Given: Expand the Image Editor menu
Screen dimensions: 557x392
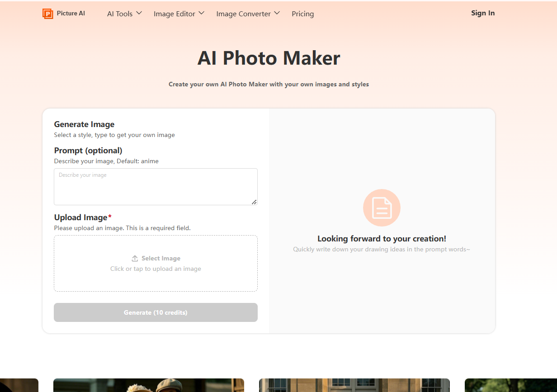Looking at the screenshot, I should [179, 14].
